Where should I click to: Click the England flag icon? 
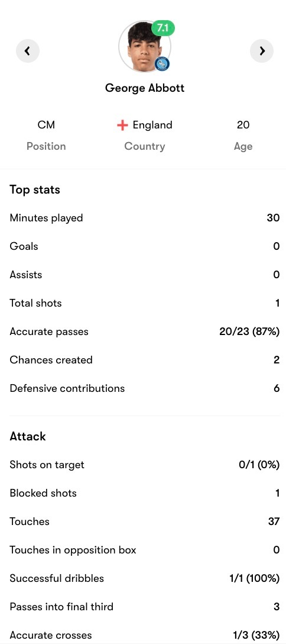click(122, 125)
